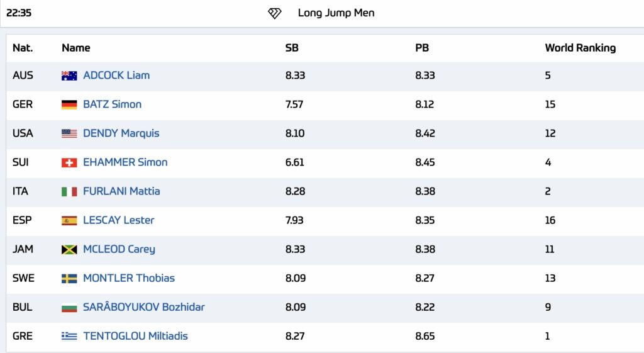Click the Italian flag icon
Image resolution: width=644 pixels, height=353 pixels.
coord(69,191)
